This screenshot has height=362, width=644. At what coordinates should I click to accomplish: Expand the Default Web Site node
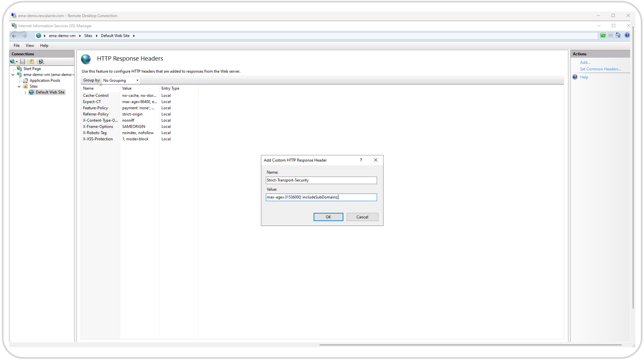point(25,93)
